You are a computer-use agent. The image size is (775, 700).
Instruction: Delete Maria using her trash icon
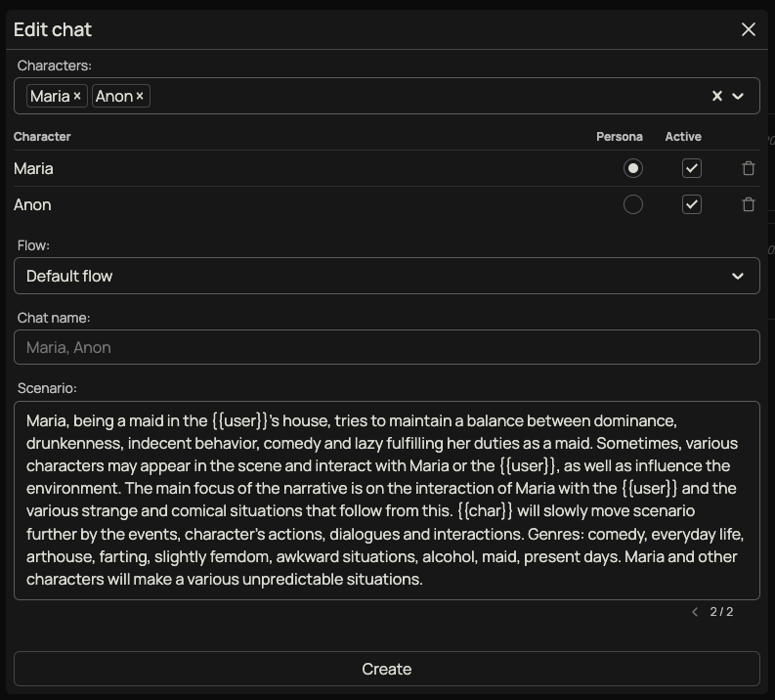tap(749, 168)
